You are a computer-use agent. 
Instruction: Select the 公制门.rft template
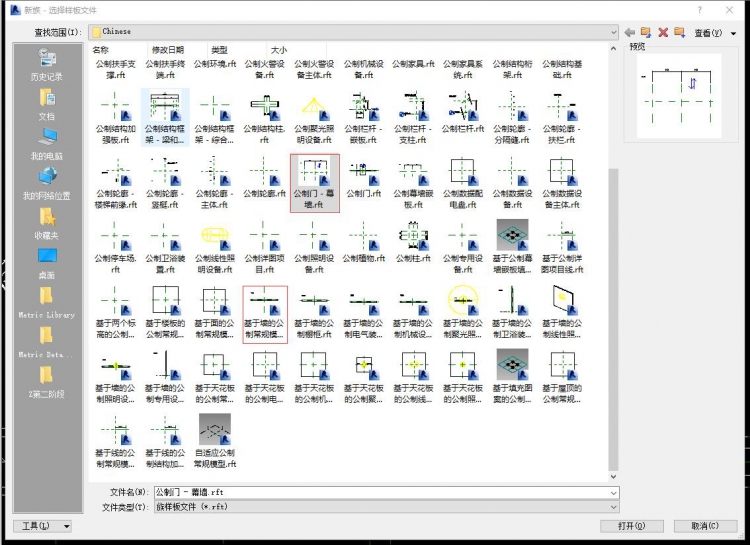pos(364,179)
